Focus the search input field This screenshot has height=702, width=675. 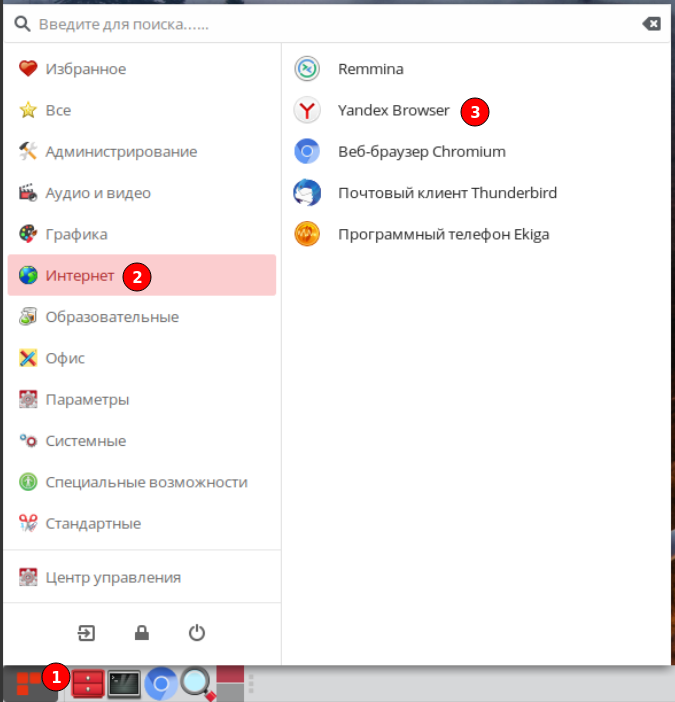(x=336, y=24)
